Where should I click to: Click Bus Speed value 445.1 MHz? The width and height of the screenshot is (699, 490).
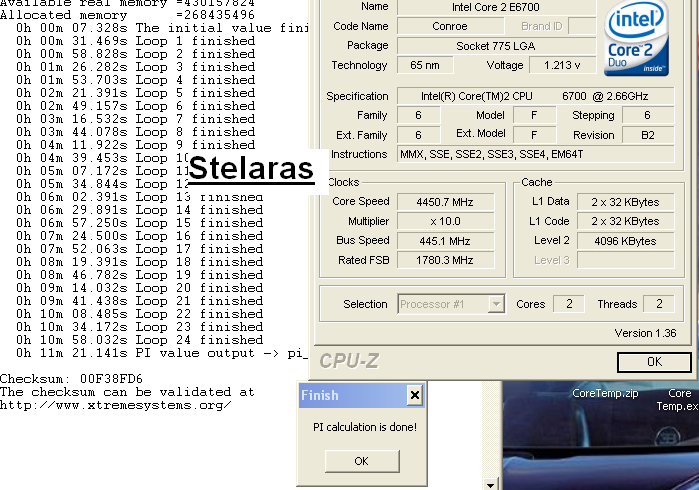(x=445, y=241)
